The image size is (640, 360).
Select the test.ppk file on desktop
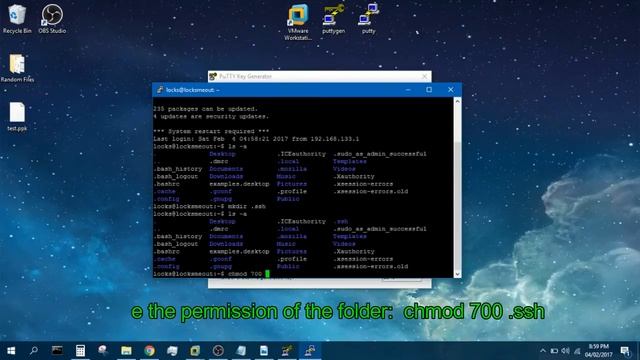tap(17, 117)
